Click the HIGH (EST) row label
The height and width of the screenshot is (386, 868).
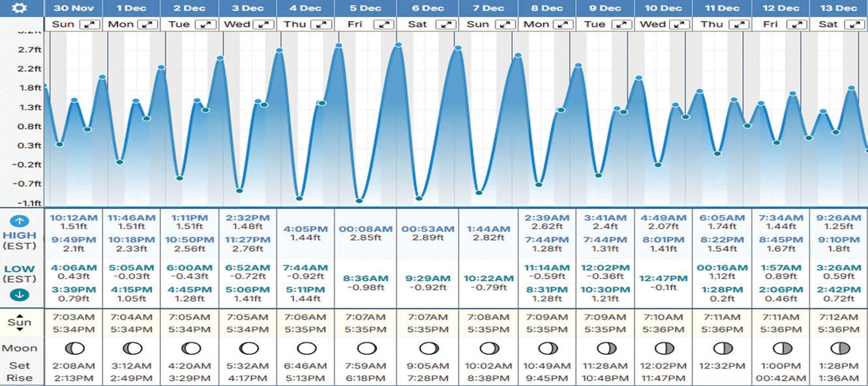(x=20, y=241)
